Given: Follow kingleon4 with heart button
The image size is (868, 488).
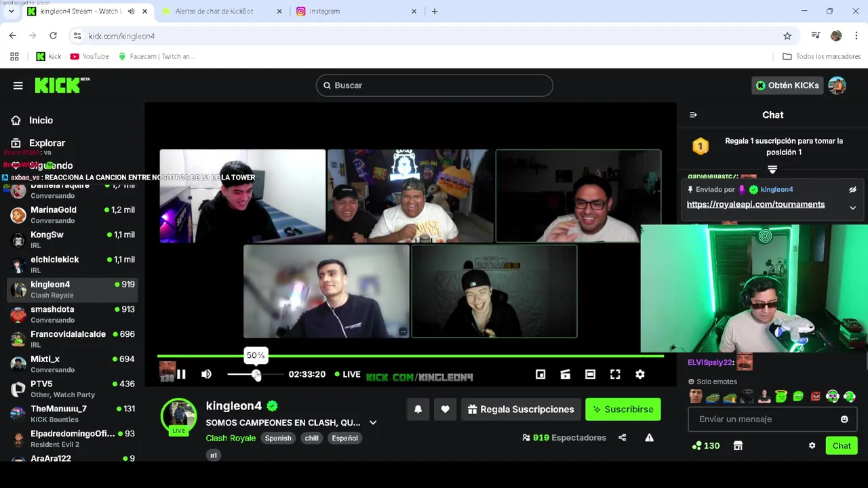Looking at the screenshot, I should tap(445, 409).
